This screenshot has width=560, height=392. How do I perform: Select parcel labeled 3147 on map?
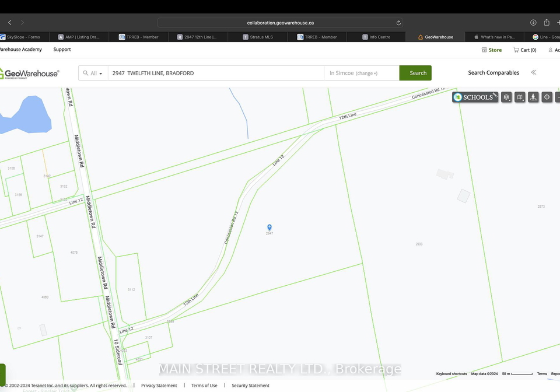click(40, 236)
